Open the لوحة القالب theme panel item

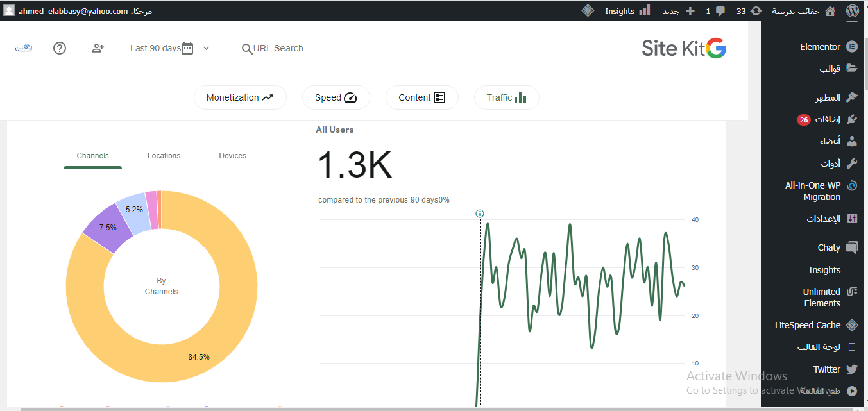pyautogui.click(x=828, y=347)
